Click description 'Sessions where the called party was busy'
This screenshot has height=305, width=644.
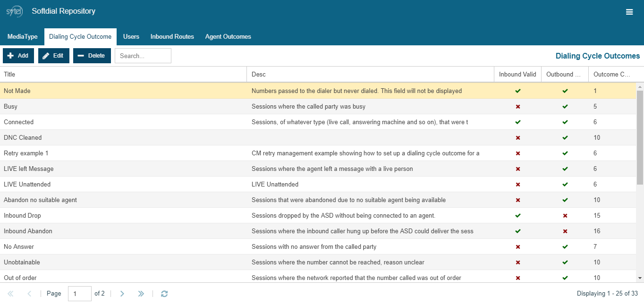coord(309,107)
